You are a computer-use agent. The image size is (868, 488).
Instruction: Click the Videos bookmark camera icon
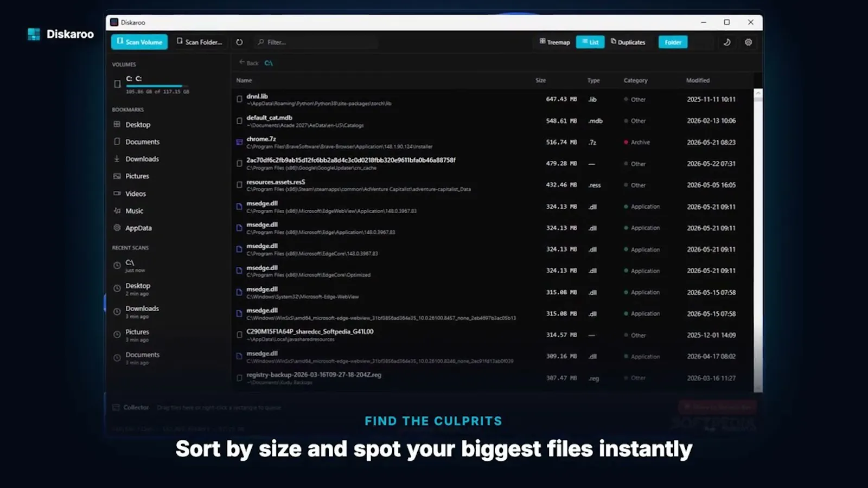pyautogui.click(x=117, y=194)
